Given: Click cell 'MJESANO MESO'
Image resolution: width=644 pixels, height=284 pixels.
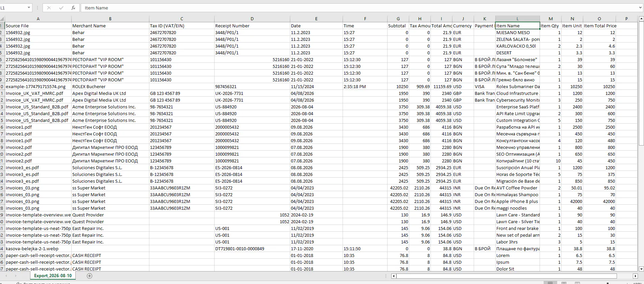Looking at the screenshot, I should click(x=518, y=32).
